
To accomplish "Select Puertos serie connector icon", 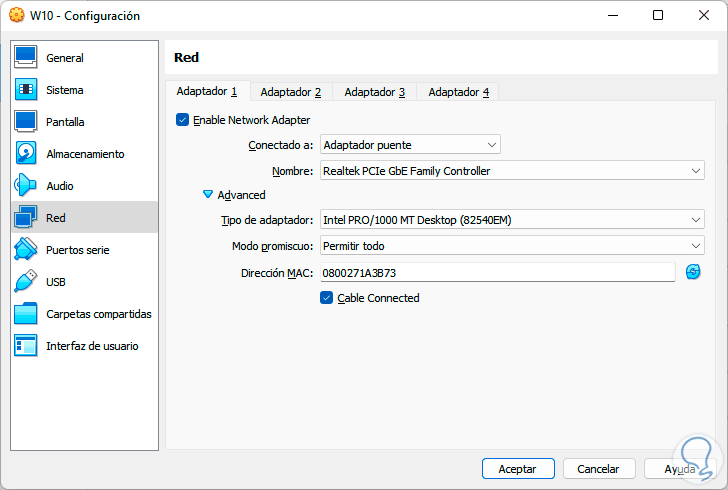I will (x=26, y=250).
